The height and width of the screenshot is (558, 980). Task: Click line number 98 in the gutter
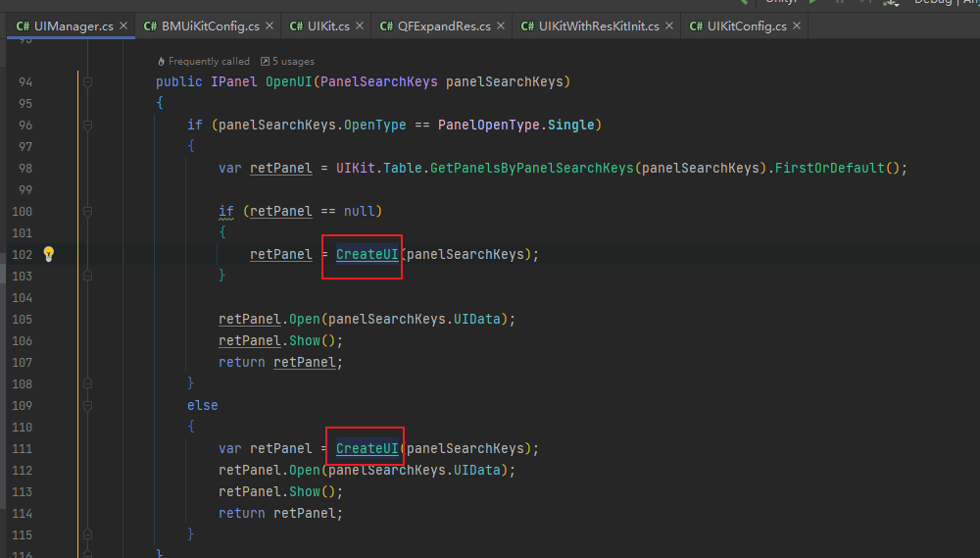coord(25,169)
